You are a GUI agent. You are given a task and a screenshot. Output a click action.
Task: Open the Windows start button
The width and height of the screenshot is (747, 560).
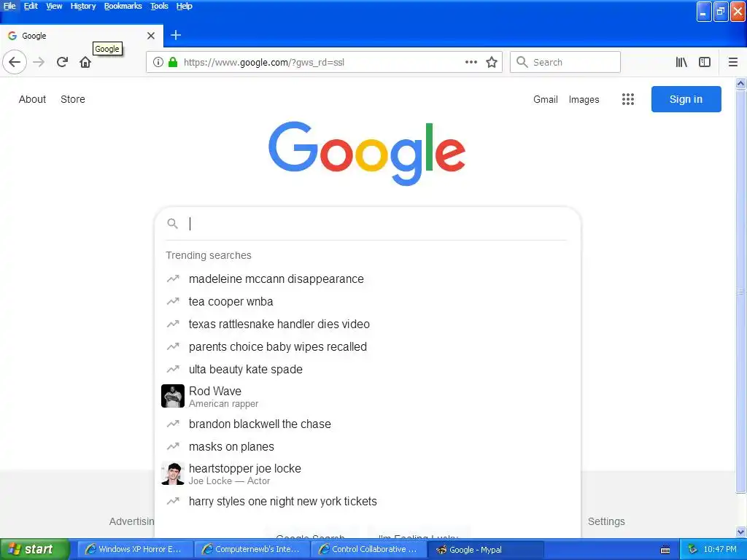coord(34,549)
